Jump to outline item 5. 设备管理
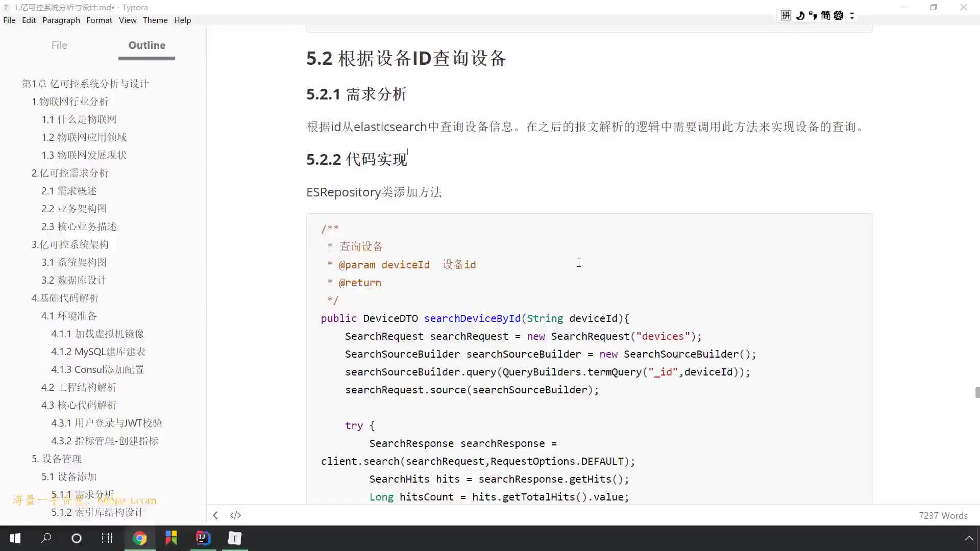The width and height of the screenshot is (980, 551). pyautogui.click(x=57, y=459)
